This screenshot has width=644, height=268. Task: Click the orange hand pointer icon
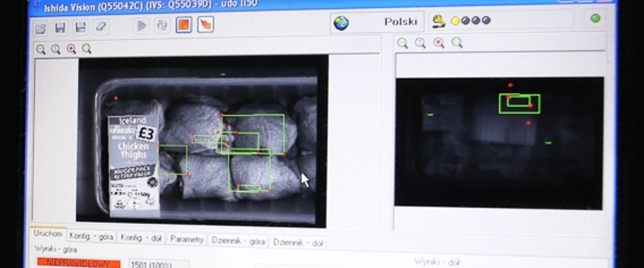205,25
